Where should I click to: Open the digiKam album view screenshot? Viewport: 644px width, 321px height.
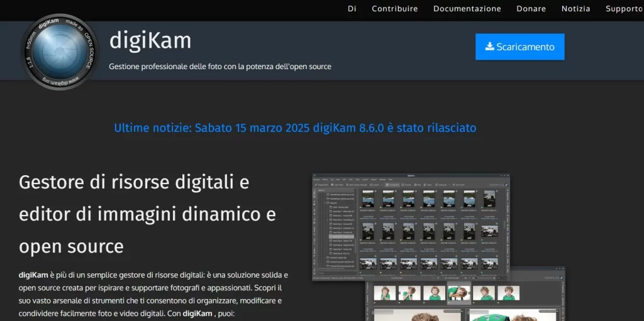[x=411, y=227]
